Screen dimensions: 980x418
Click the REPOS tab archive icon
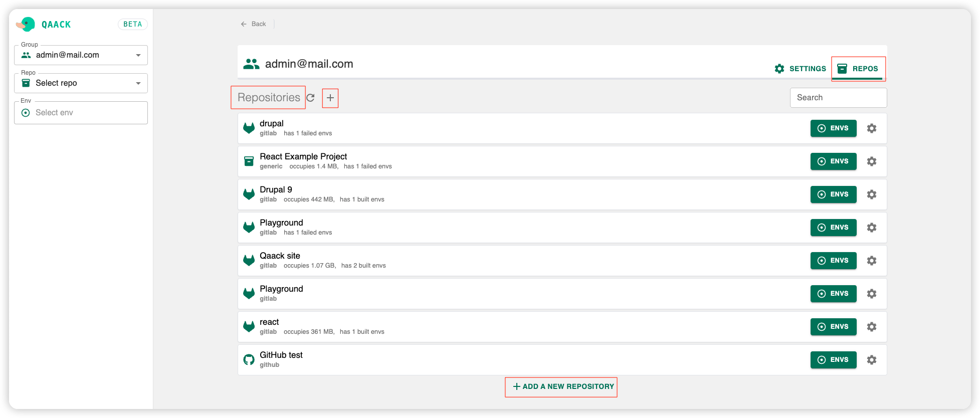coord(842,69)
